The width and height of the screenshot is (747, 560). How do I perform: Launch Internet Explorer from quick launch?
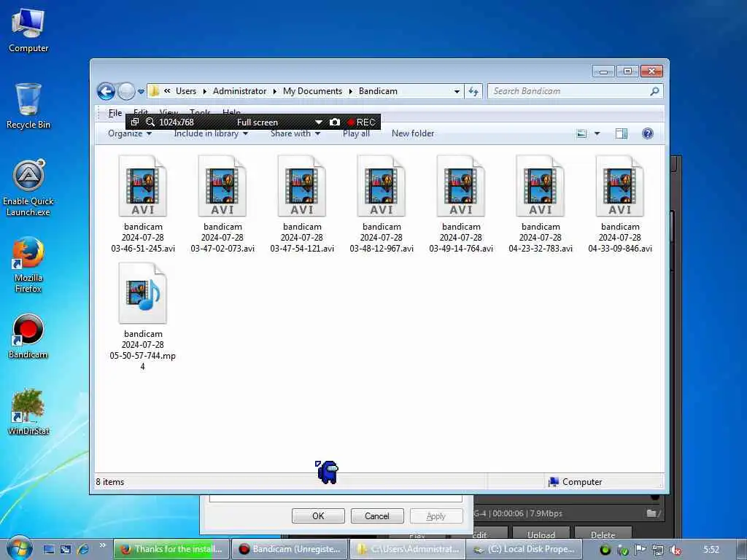(83, 550)
